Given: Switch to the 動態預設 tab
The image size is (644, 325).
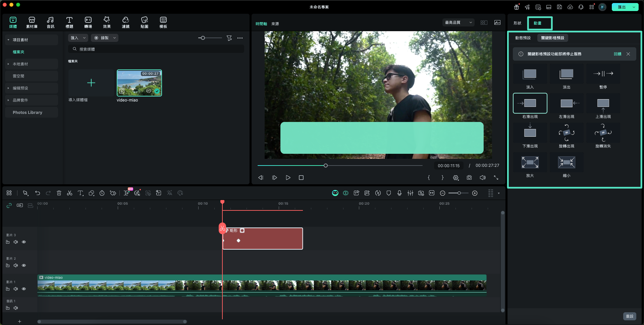Looking at the screenshot, I should (523, 38).
